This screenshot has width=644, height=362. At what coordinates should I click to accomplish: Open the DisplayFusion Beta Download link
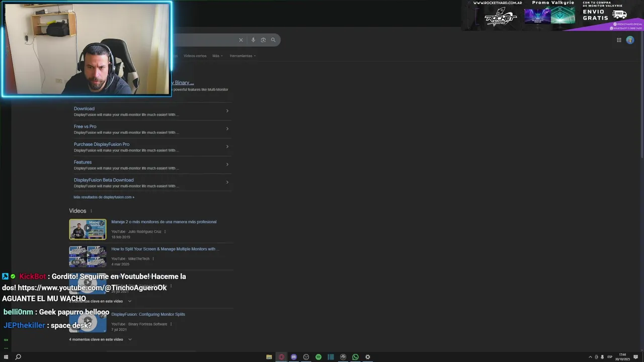104,180
